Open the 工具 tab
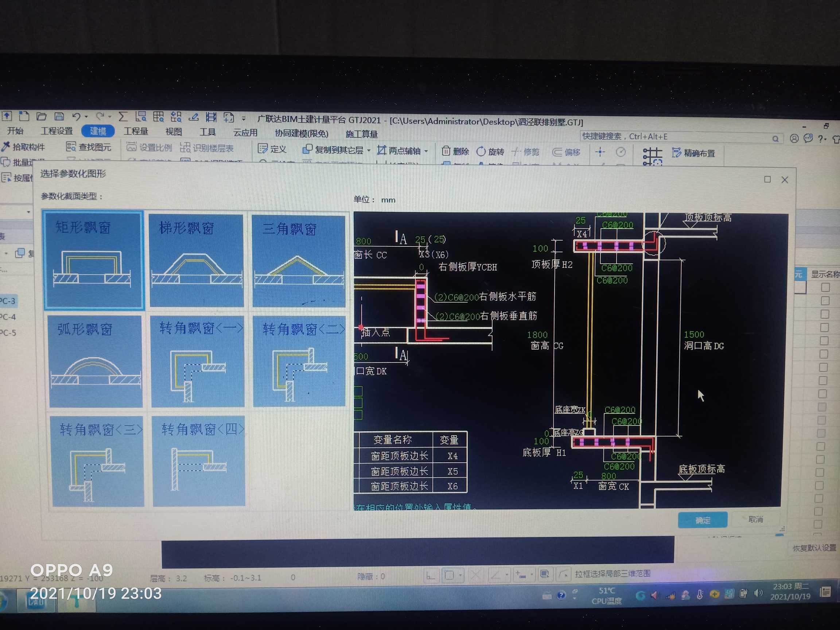The image size is (840, 630). pos(207,132)
